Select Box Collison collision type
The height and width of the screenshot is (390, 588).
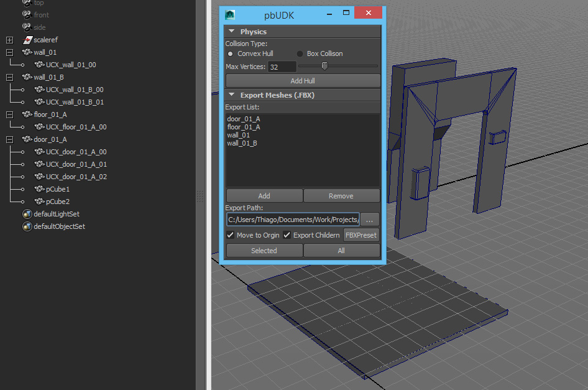click(300, 53)
